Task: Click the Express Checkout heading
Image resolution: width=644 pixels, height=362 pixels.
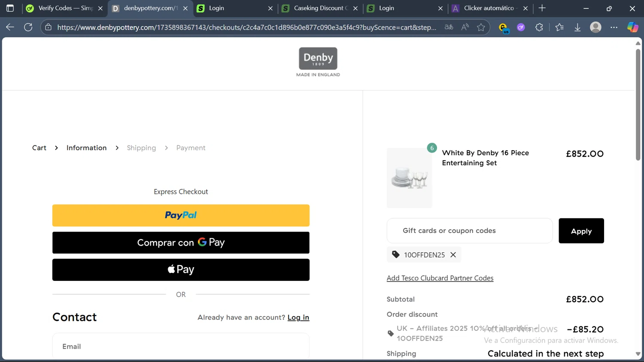Action: [x=181, y=192]
